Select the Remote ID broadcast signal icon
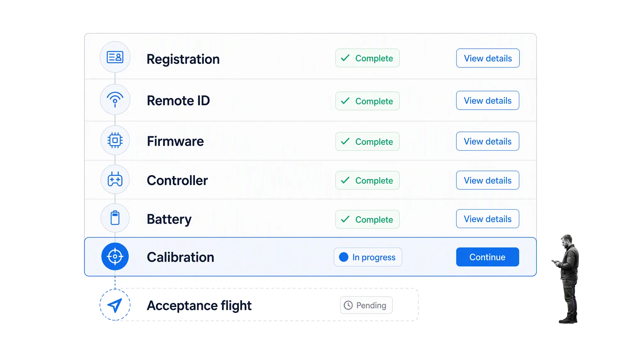644x362 pixels. tap(115, 100)
